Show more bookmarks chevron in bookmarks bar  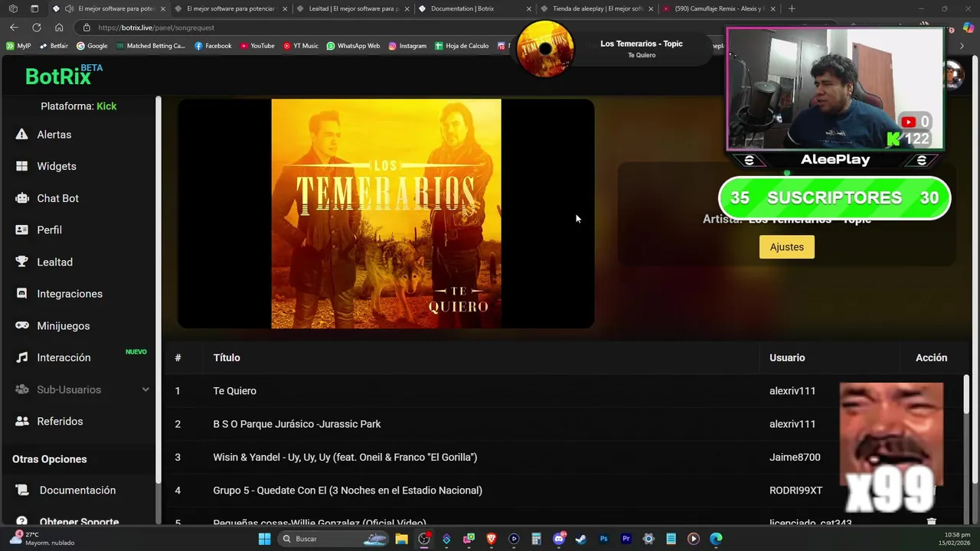[x=962, y=46]
